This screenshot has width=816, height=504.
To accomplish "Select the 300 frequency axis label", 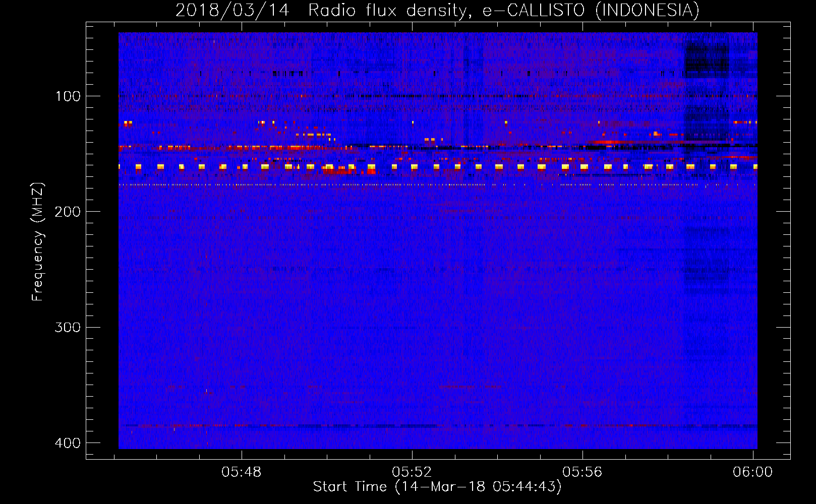I will click(x=68, y=328).
